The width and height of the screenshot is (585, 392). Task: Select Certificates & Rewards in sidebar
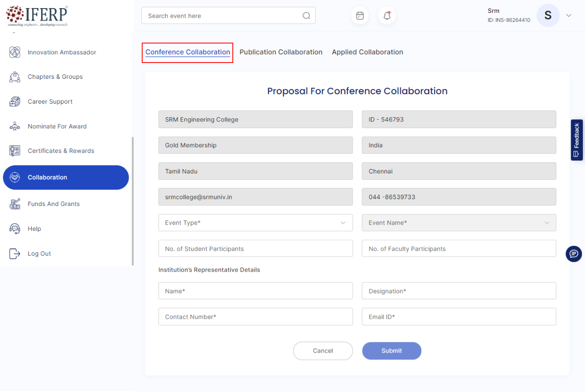tap(61, 151)
